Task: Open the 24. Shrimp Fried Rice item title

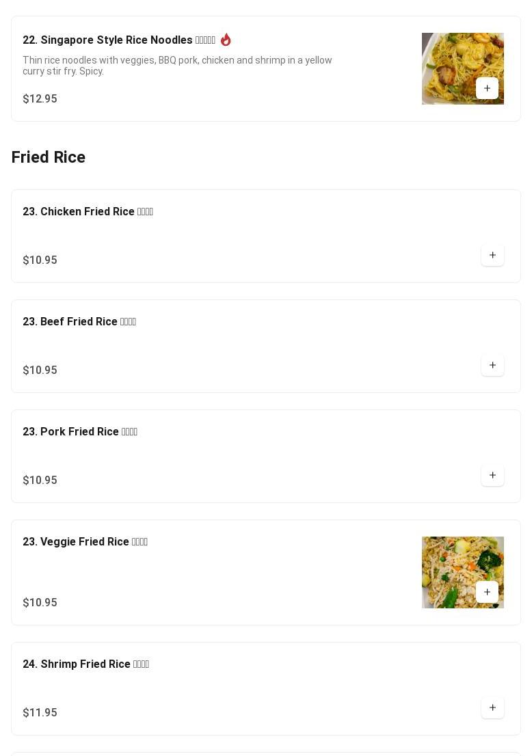Action: (x=85, y=664)
